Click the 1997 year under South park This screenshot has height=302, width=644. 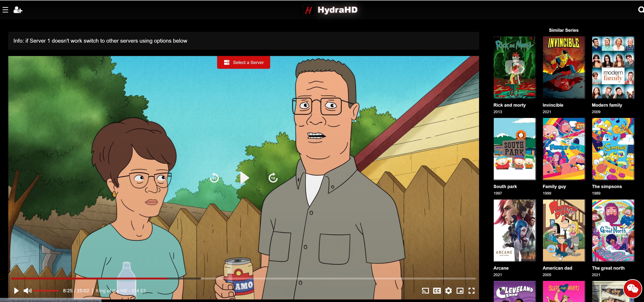(497, 193)
